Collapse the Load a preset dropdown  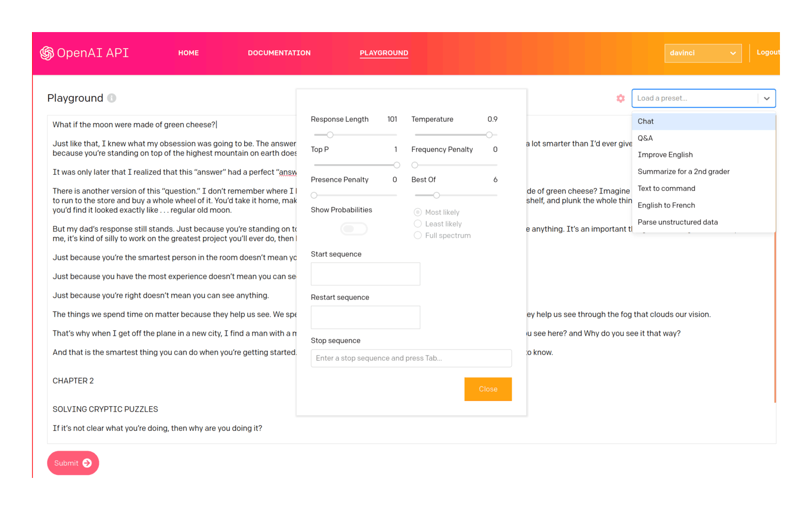click(x=767, y=98)
